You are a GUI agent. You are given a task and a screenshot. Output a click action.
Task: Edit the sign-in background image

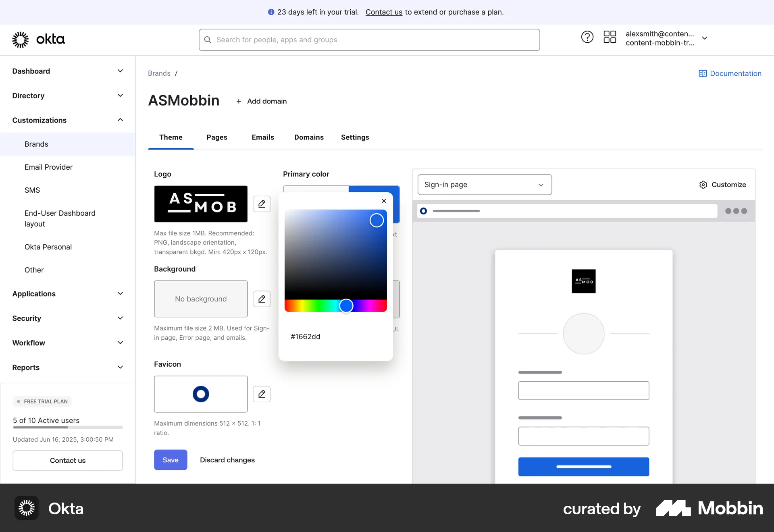pos(261,299)
